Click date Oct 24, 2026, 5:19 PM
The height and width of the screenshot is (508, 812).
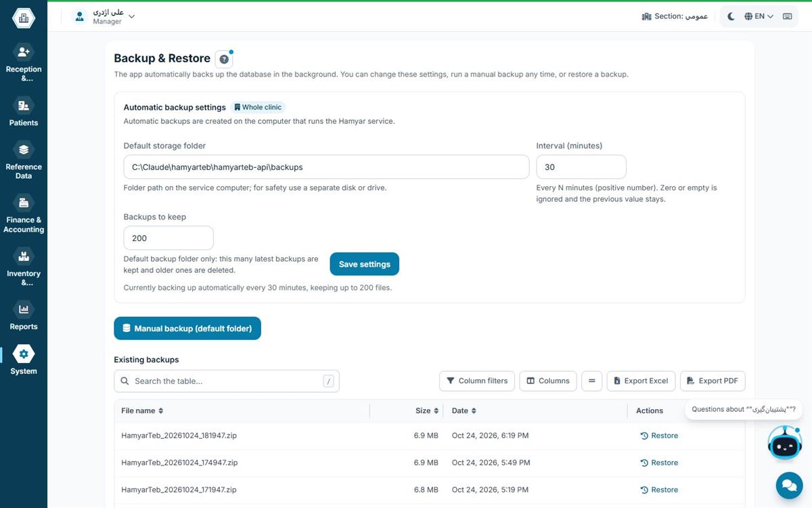pyautogui.click(x=491, y=490)
